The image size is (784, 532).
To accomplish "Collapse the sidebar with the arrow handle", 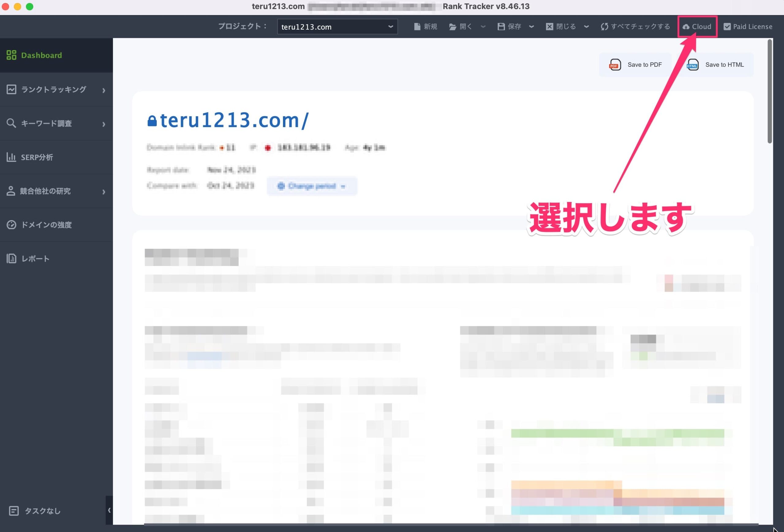I will pyautogui.click(x=109, y=510).
